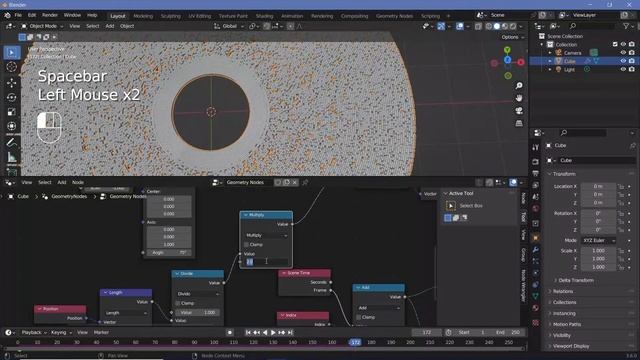Select the Measure tool
This screenshot has height=360, width=640.
tap(12, 157)
